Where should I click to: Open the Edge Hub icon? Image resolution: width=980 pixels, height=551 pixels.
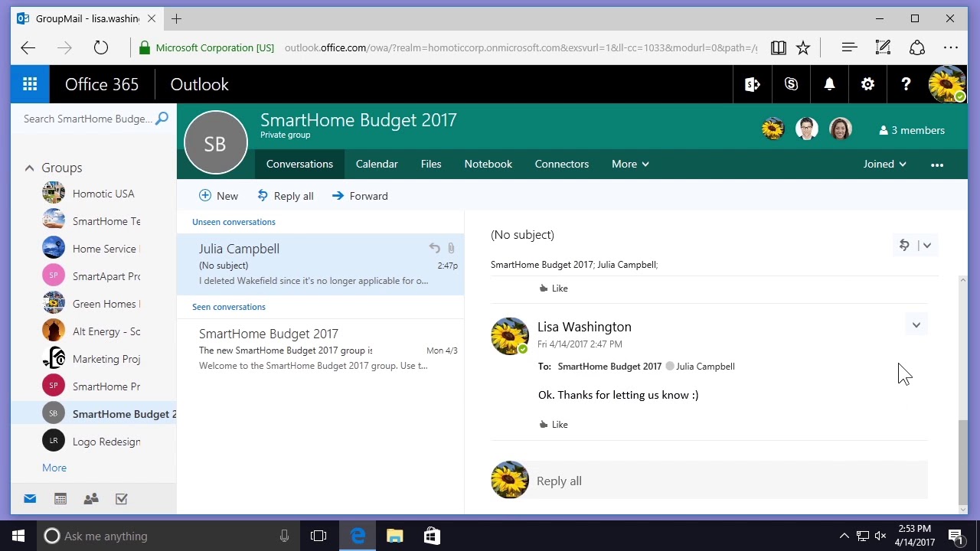click(849, 47)
